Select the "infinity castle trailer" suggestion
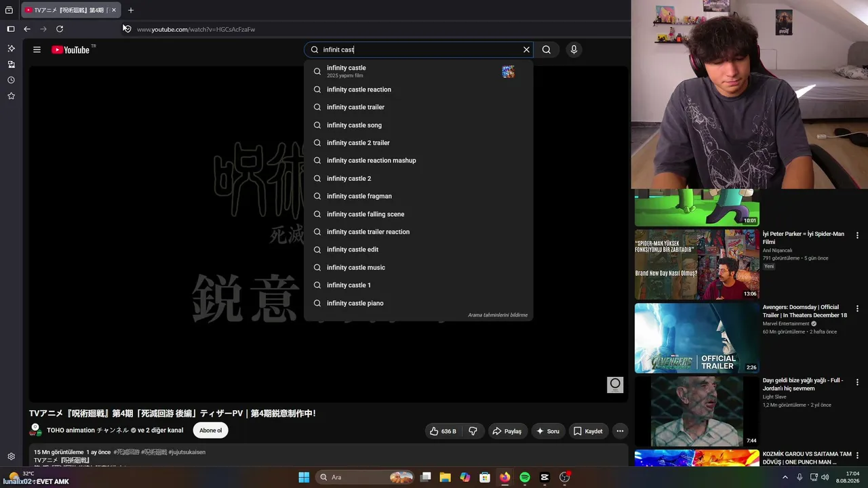868x488 pixels. pyautogui.click(x=418, y=107)
